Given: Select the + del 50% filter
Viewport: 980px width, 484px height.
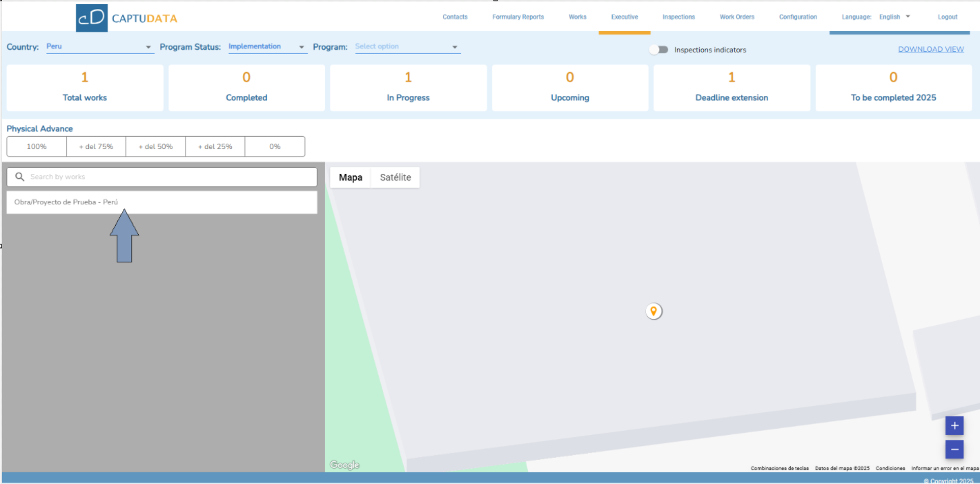Looking at the screenshot, I should (x=155, y=146).
